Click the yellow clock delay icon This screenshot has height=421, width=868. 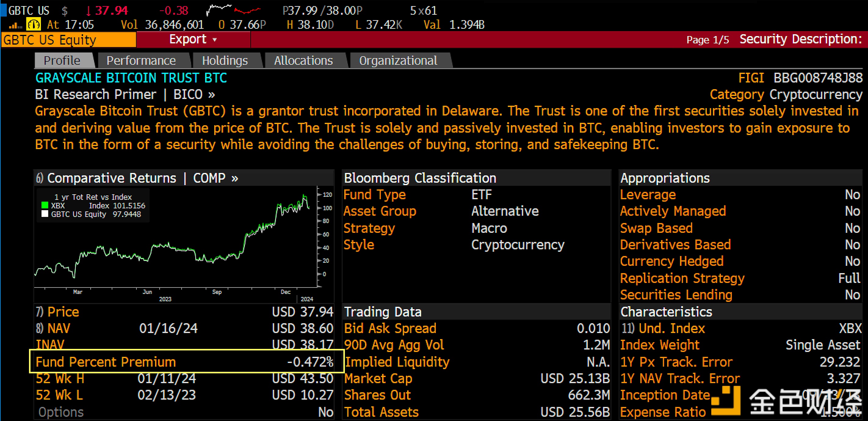pyautogui.click(x=34, y=24)
